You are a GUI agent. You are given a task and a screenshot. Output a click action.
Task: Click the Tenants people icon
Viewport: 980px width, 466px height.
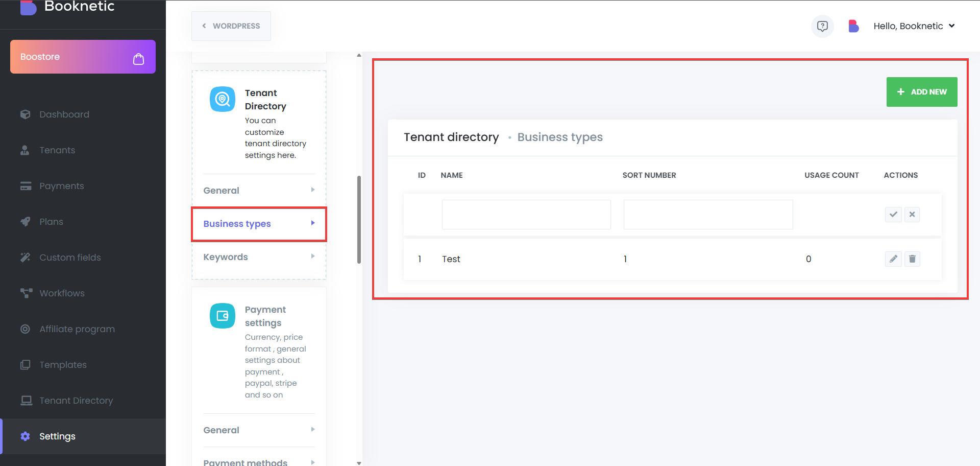point(25,150)
